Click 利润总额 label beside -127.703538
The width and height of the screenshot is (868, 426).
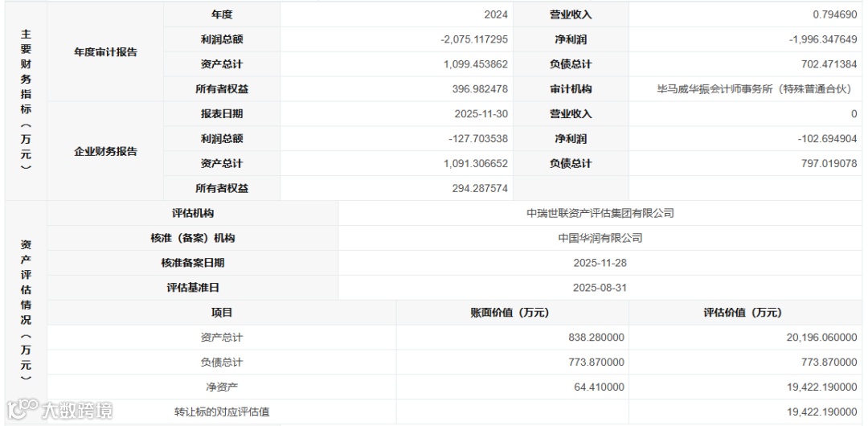tap(222, 139)
